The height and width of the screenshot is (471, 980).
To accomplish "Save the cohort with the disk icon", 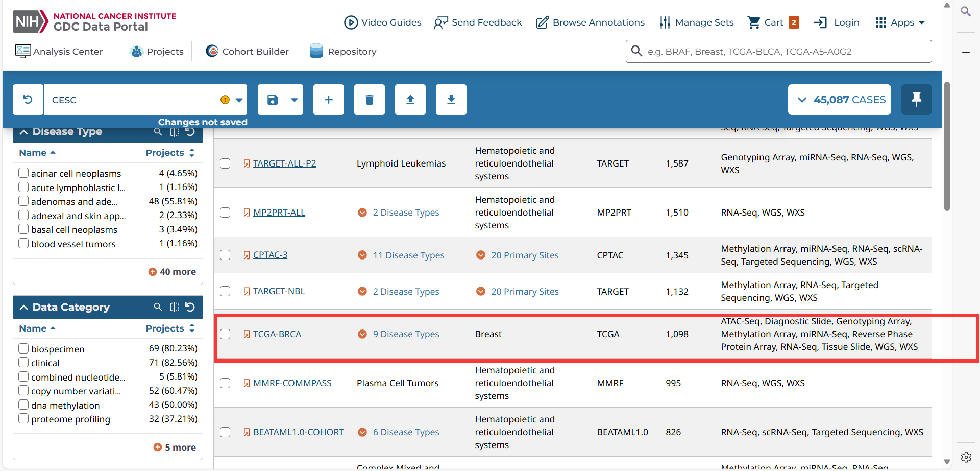I will pos(273,100).
